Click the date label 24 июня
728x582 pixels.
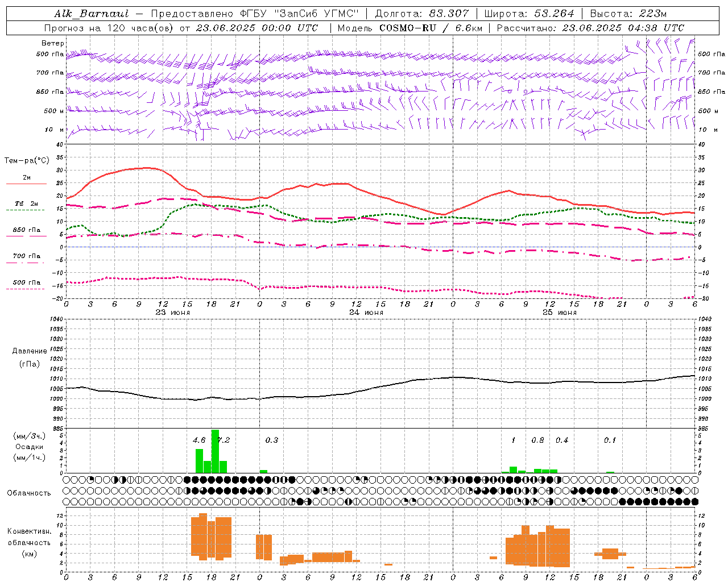pyautogui.click(x=366, y=312)
